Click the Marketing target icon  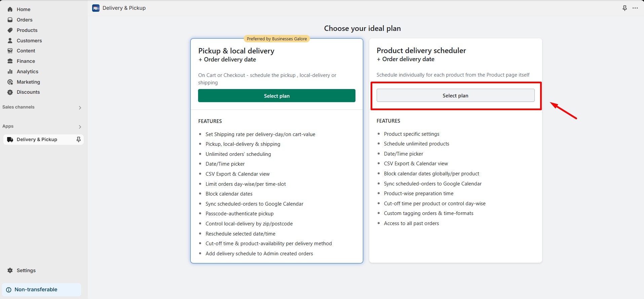pyautogui.click(x=10, y=82)
